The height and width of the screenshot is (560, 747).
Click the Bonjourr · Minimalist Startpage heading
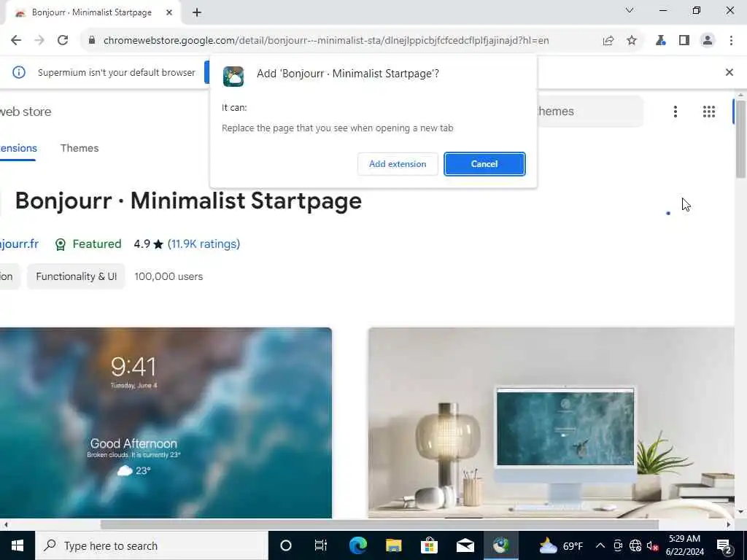[x=189, y=201]
